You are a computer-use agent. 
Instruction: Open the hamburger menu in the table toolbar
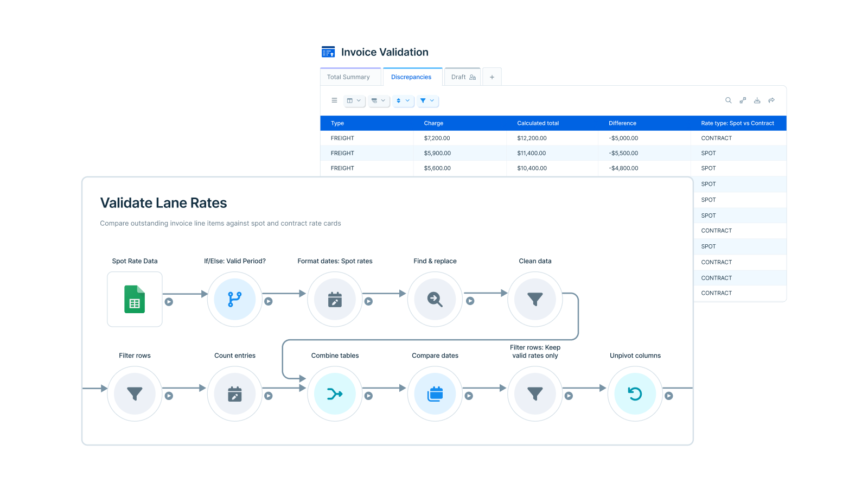coord(334,100)
